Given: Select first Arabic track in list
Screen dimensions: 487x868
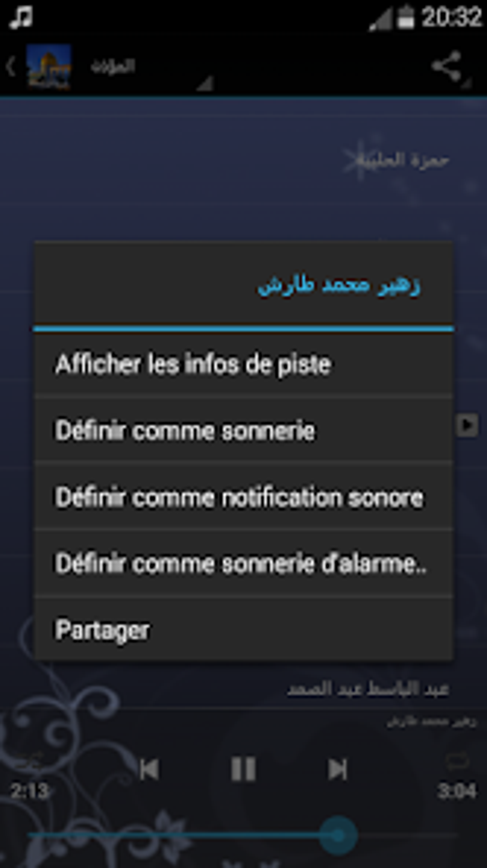Looking at the screenshot, I should [x=243, y=160].
